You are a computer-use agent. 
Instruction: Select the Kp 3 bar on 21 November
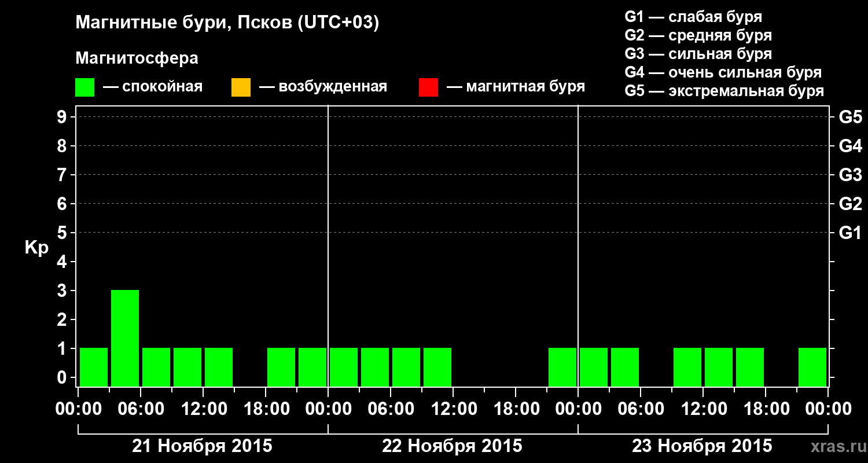125,338
